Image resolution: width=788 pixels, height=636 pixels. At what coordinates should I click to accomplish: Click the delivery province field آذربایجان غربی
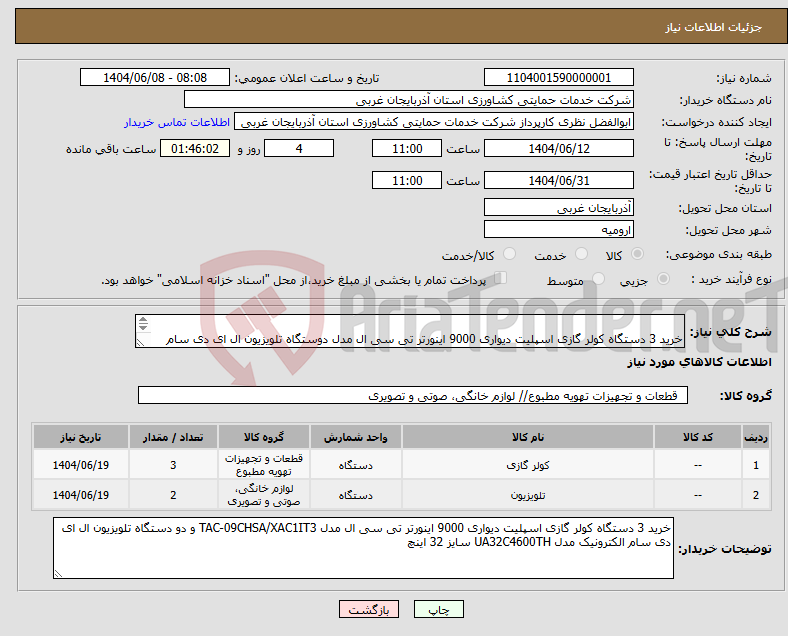558,207
